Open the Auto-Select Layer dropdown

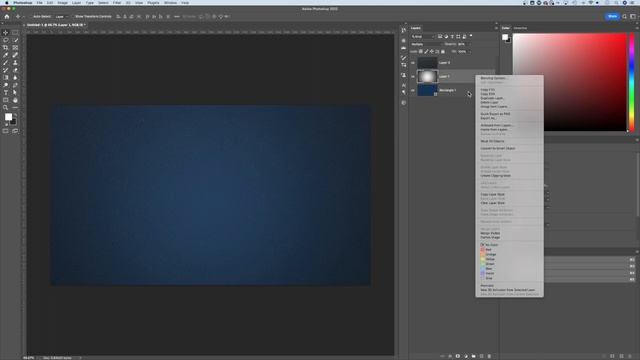click(x=61, y=17)
